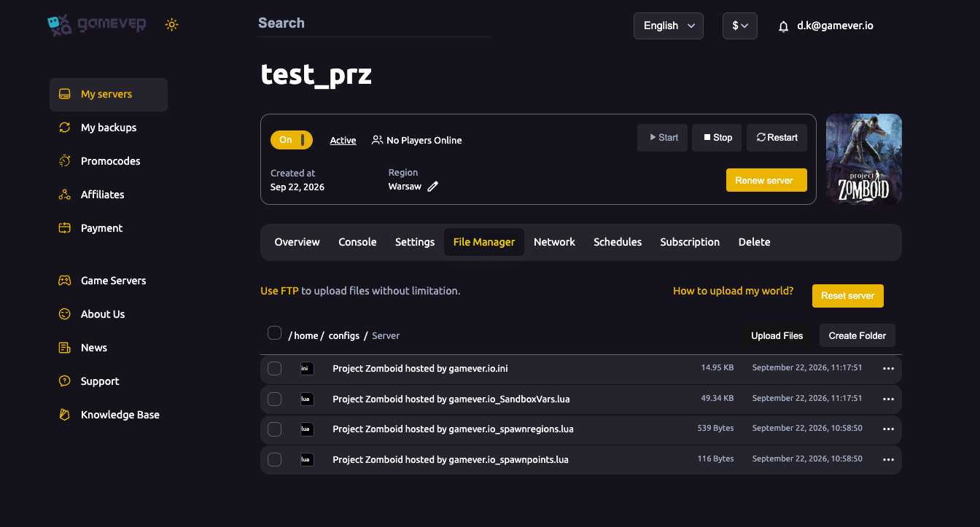Click the Project Zomboid game thumbnail
The width and height of the screenshot is (980, 527).
pos(864,159)
